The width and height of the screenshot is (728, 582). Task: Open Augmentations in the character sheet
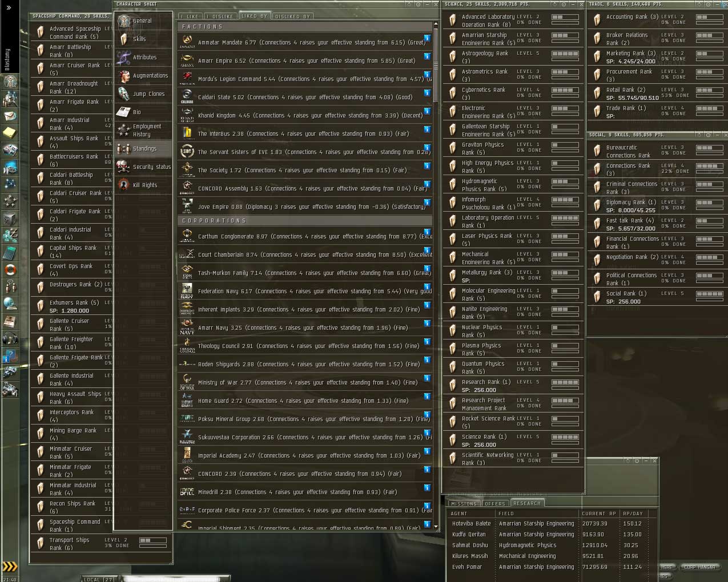pyautogui.click(x=143, y=75)
